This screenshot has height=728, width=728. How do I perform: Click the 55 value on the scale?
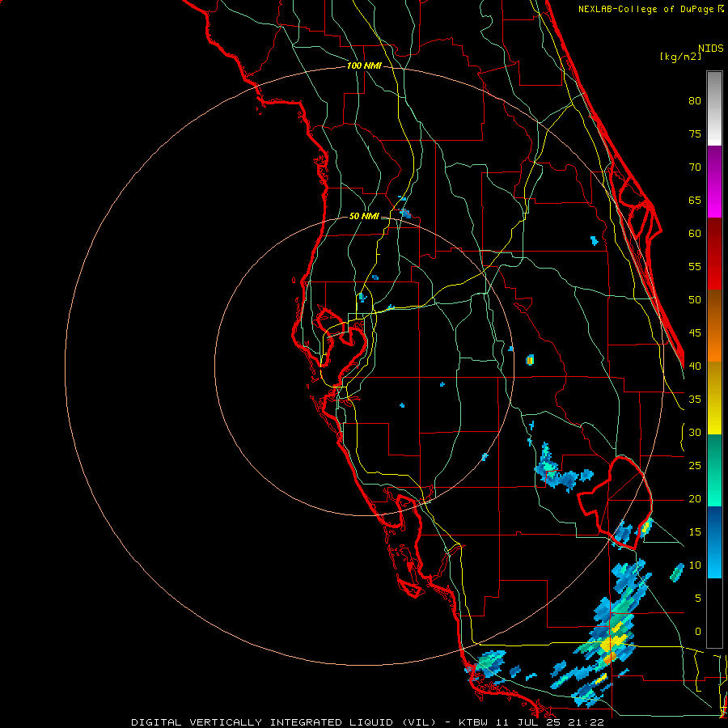tap(695, 266)
